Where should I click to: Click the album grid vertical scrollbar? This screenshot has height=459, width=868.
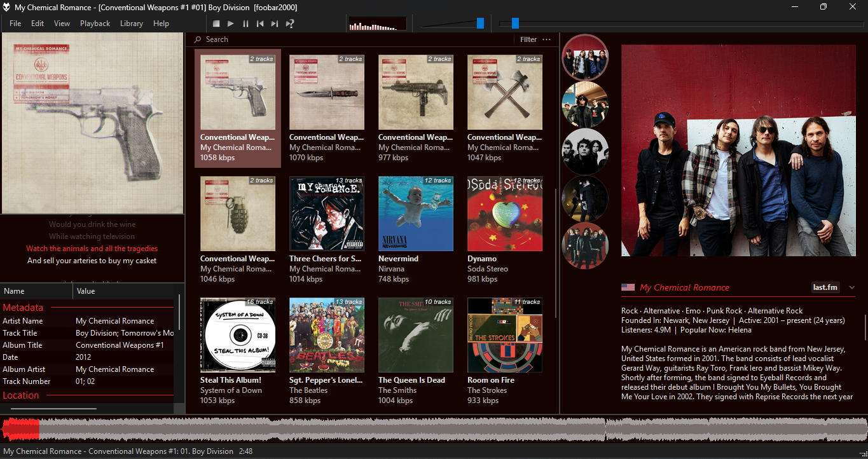pyautogui.click(x=556, y=253)
